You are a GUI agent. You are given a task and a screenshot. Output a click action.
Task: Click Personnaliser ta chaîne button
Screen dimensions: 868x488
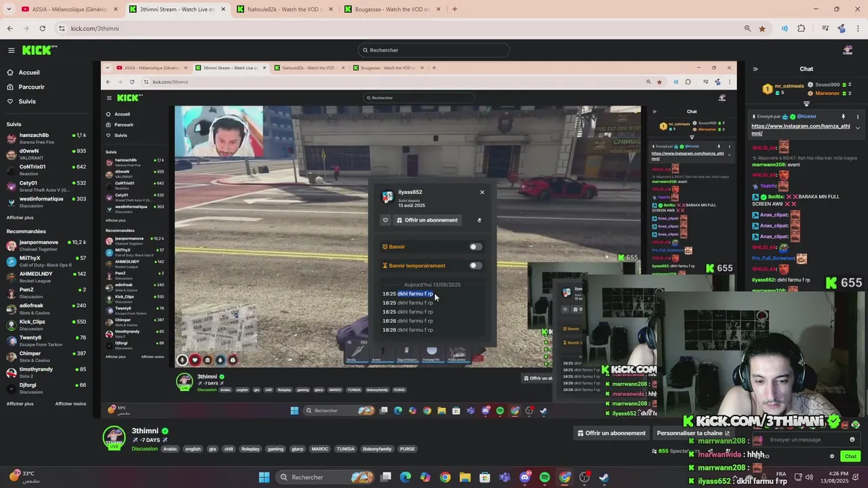tap(693, 433)
